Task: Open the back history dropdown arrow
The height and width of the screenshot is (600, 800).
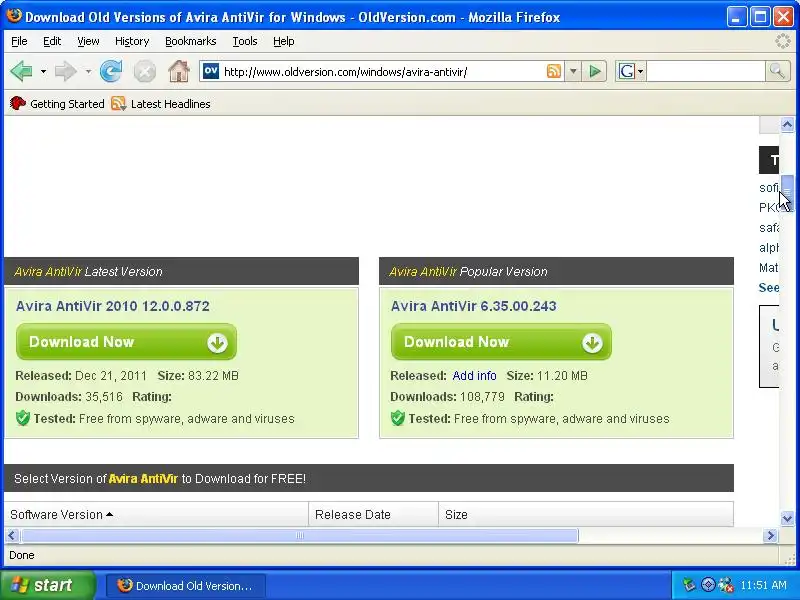Action: tap(43, 72)
